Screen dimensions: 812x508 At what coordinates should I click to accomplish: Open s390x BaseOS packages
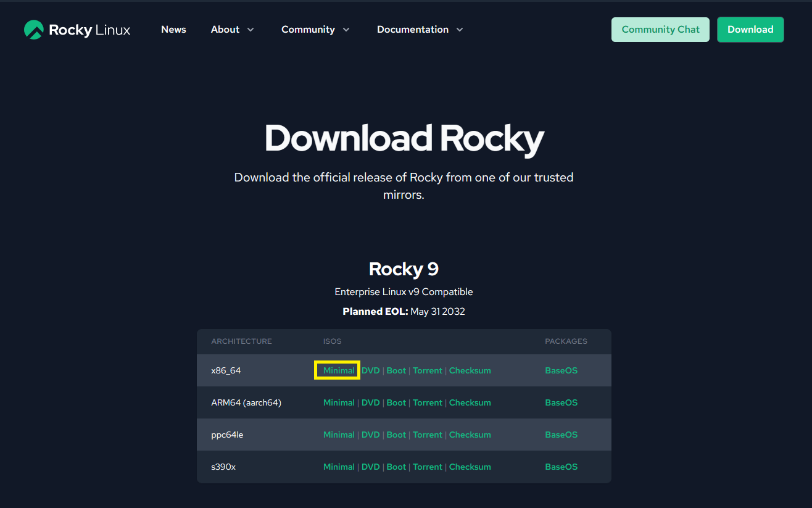click(x=561, y=467)
